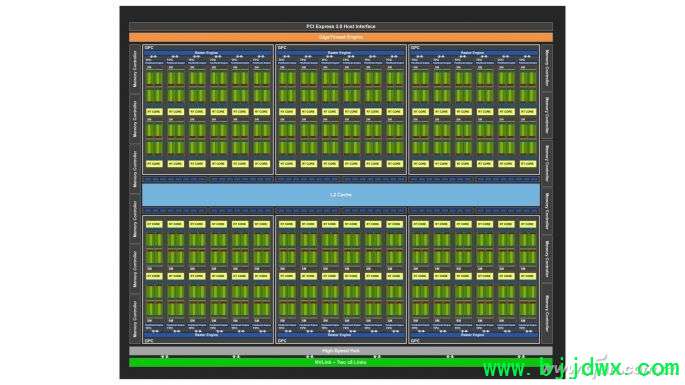This screenshot has width=685, height=385.
Task: Select the orange GigaThread Engine bar
Action: point(341,38)
